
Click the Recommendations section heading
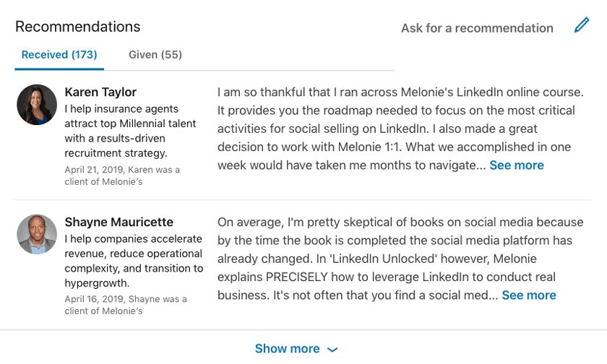tap(78, 27)
